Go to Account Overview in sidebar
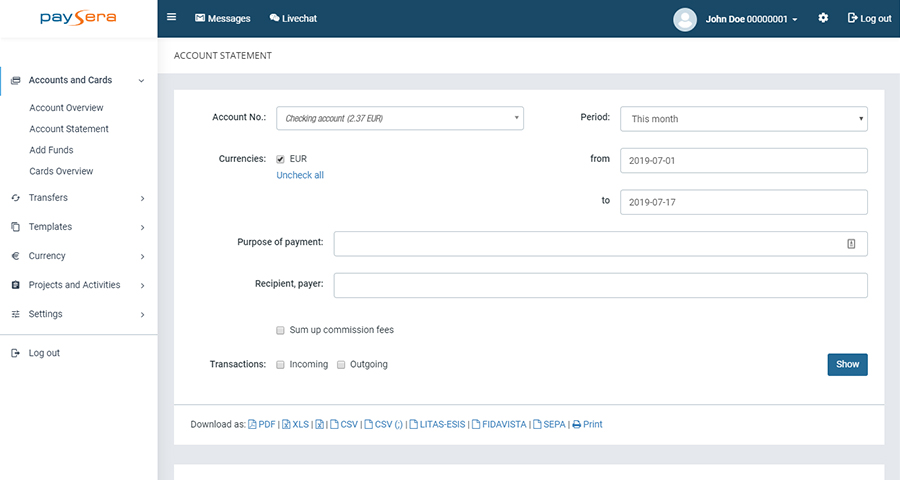 click(66, 108)
